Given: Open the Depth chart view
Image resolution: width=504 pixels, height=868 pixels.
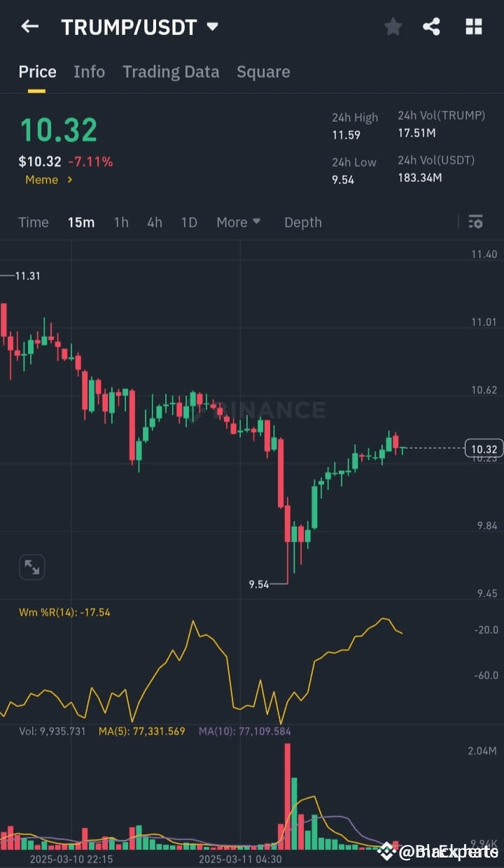Looking at the screenshot, I should [303, 222].
